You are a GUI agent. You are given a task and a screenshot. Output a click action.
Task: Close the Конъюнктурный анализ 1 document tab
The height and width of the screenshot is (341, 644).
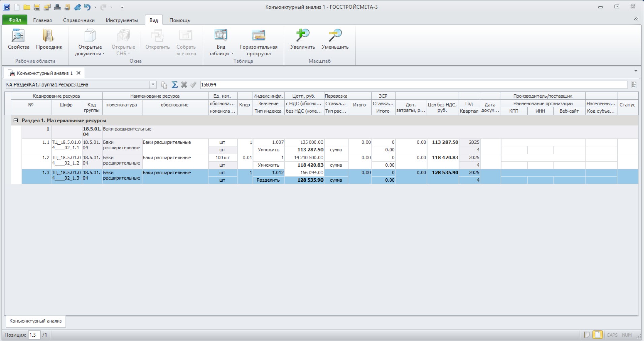point(79,73)
